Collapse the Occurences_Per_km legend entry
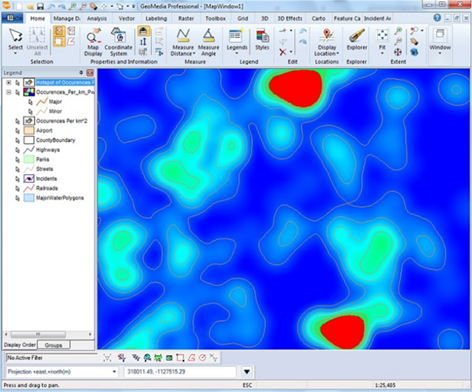472x392 pixels. click(9, 92)
